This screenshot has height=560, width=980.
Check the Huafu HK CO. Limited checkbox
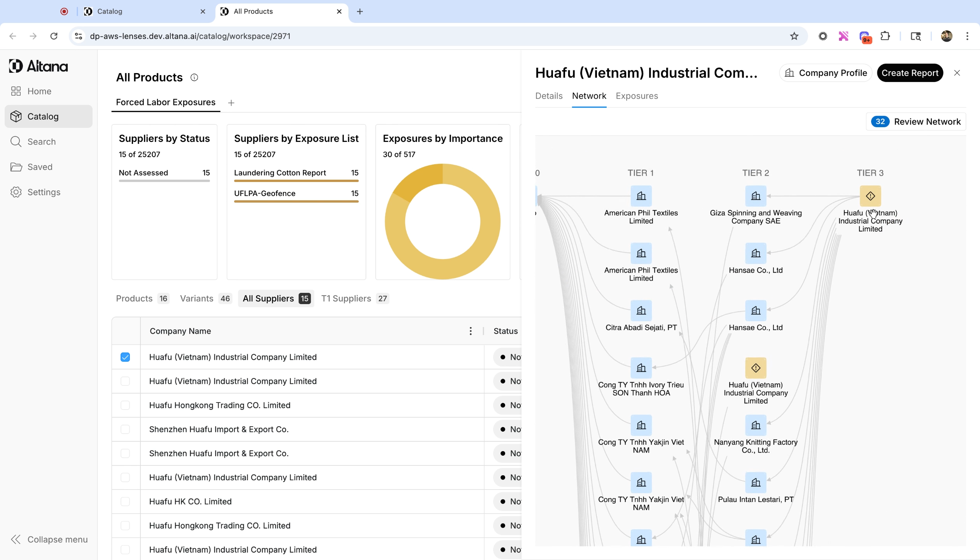pos(125,501)
